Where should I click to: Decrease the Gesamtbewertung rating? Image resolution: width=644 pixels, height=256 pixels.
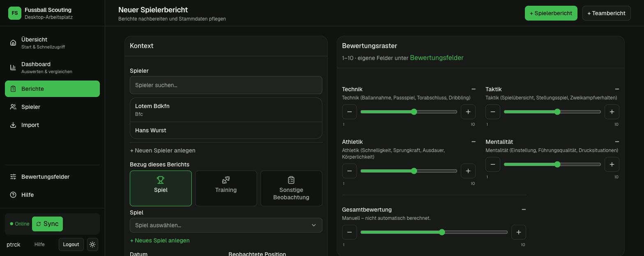coord(350,232)
